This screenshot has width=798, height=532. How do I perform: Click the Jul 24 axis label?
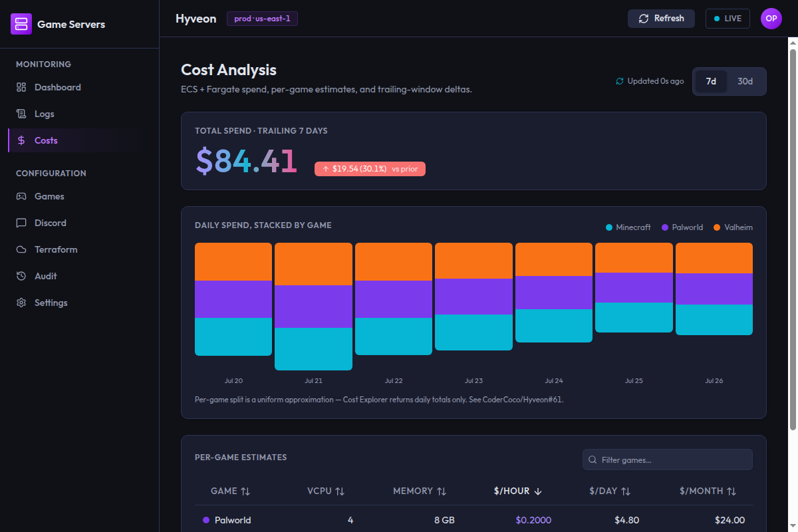tap(554, 381)
